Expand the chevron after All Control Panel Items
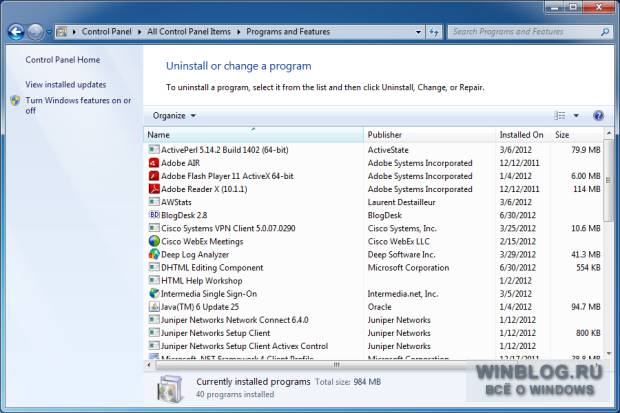This screenshot has height=413, width=620. tap(238, 32)
